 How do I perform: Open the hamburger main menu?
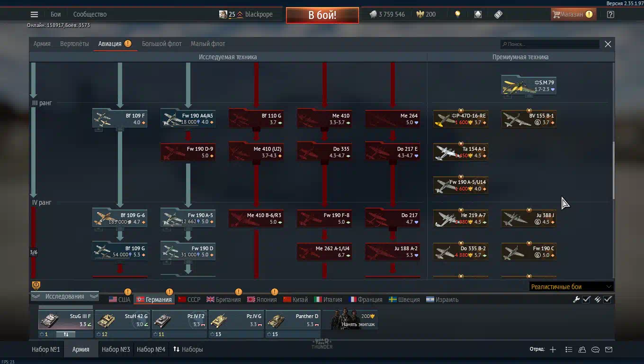coord(34,14)
